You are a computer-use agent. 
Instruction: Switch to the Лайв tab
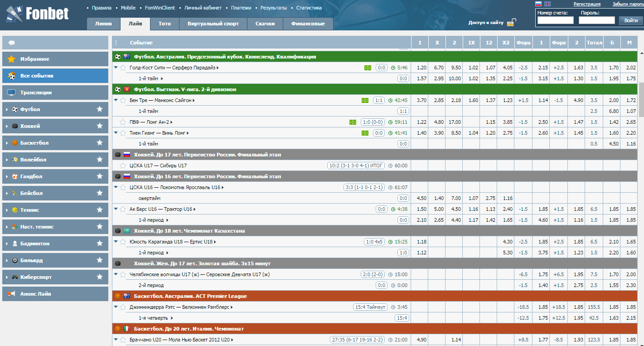pos(135,24)
